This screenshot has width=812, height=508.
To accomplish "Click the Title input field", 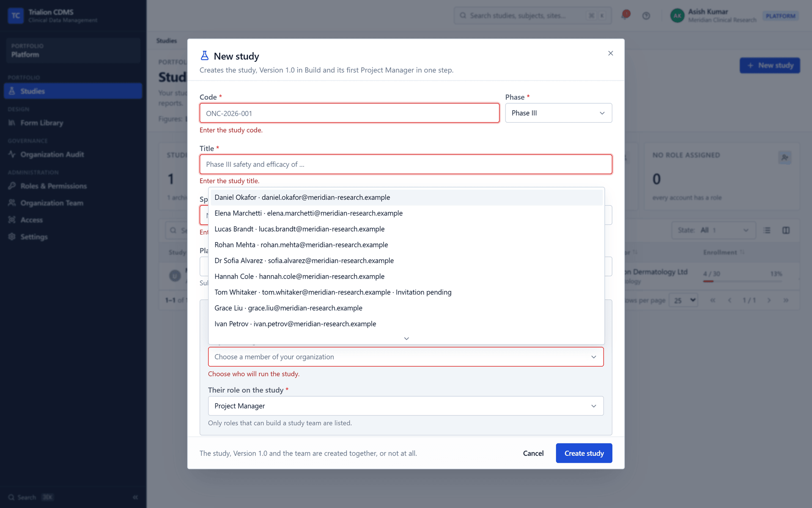I will 406,164.
